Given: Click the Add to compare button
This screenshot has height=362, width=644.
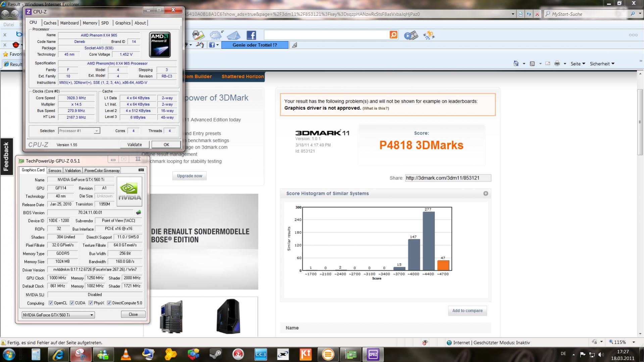Looking at the screenshot, I should coord(467,311).
